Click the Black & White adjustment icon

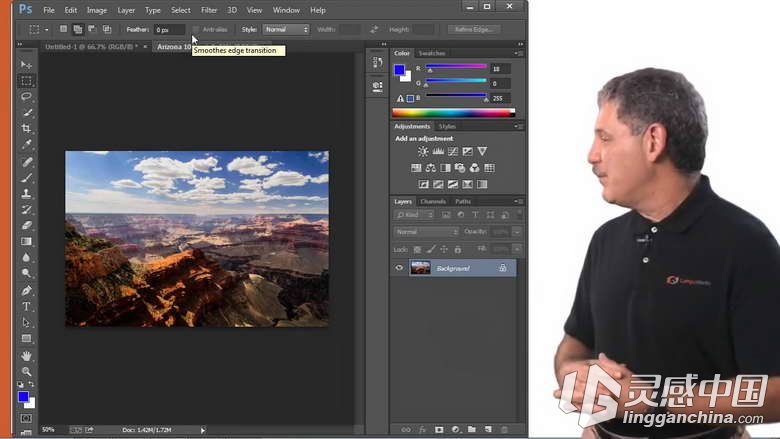(445, 168)
